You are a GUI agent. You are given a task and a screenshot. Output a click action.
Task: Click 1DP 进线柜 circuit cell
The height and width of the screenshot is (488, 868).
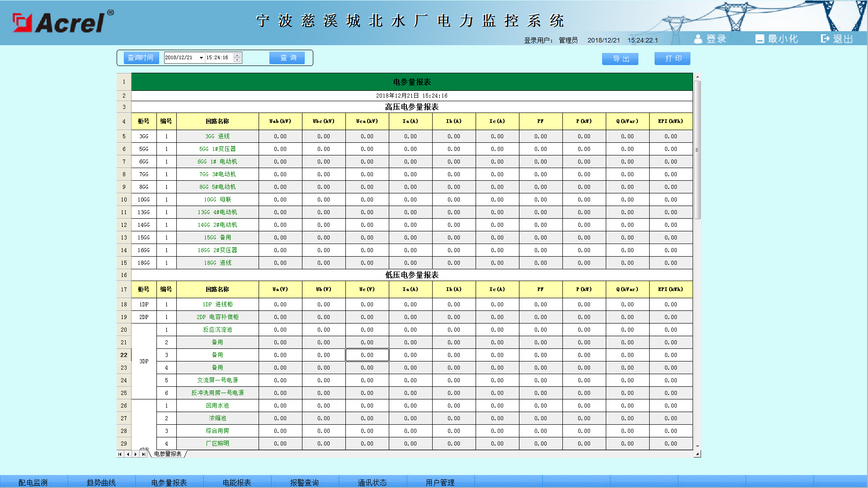[217, 305]
